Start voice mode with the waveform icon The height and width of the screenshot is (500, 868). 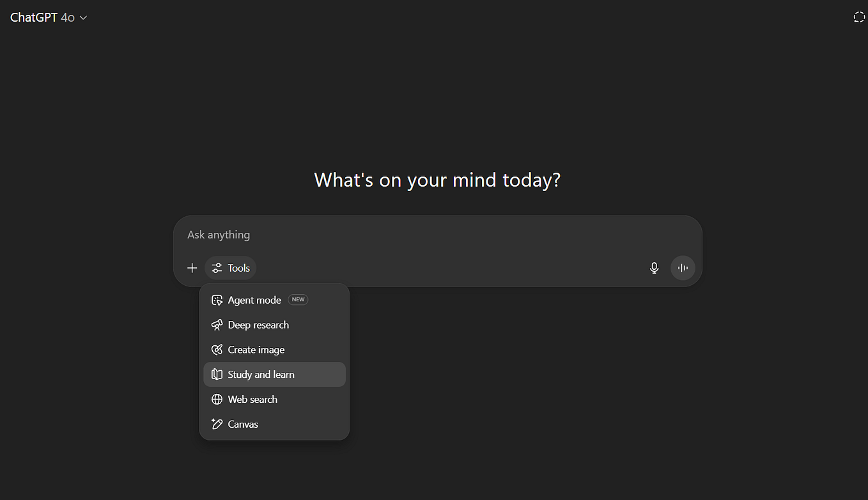[x=683, y=268]
